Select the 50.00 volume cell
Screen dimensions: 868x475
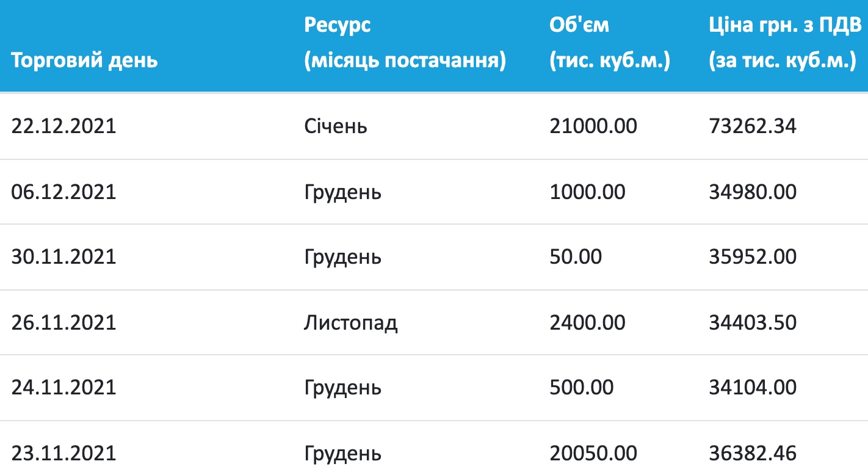pos(576,256)
